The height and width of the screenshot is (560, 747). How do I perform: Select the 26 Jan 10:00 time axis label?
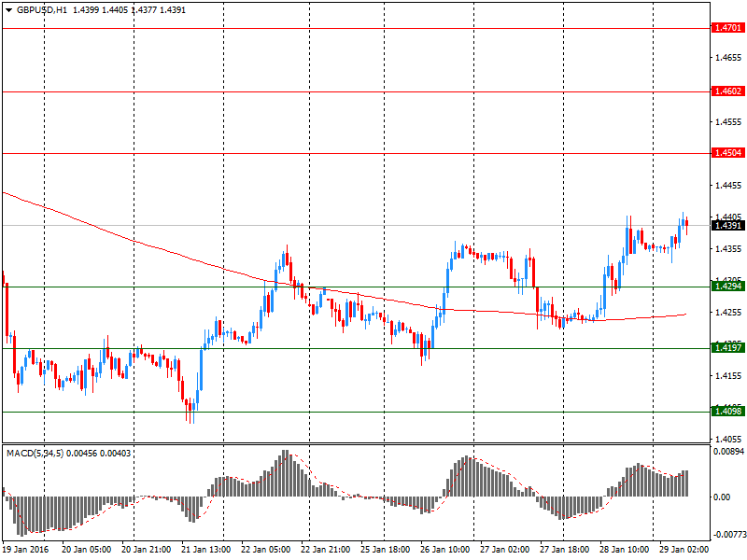point(445,550)
